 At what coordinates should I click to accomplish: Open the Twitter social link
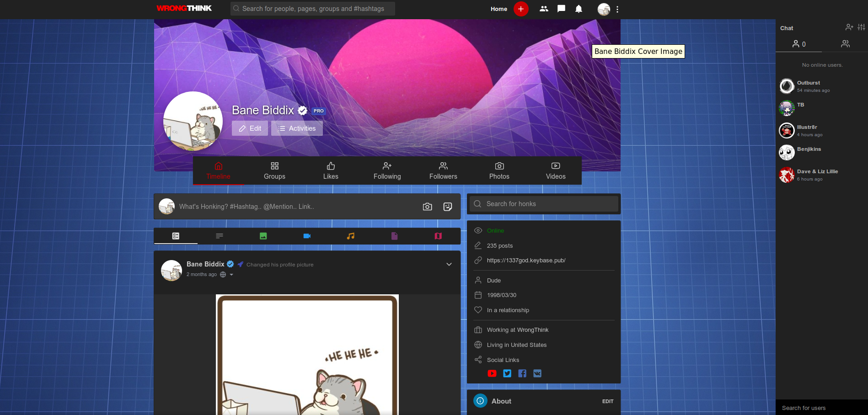coord(507,373)
